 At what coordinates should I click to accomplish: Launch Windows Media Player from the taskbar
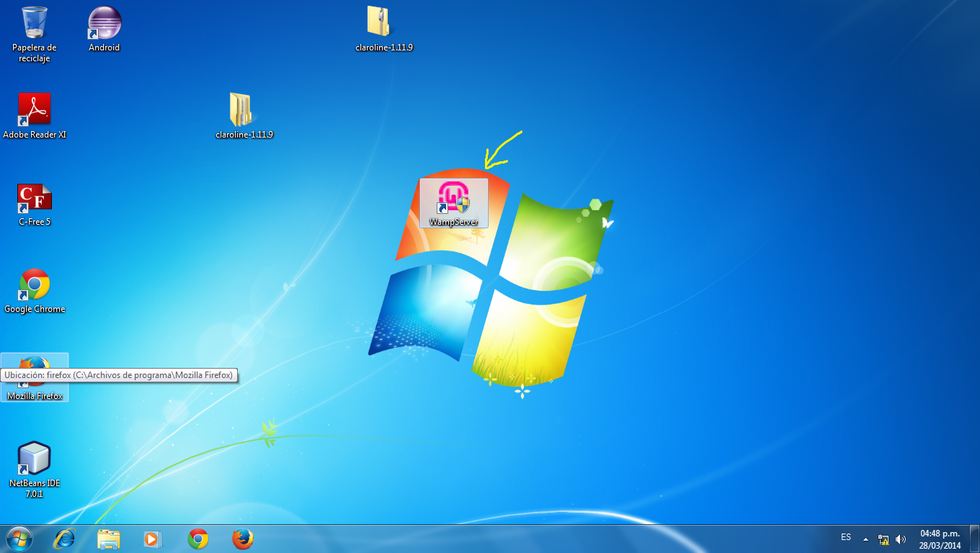153,539
